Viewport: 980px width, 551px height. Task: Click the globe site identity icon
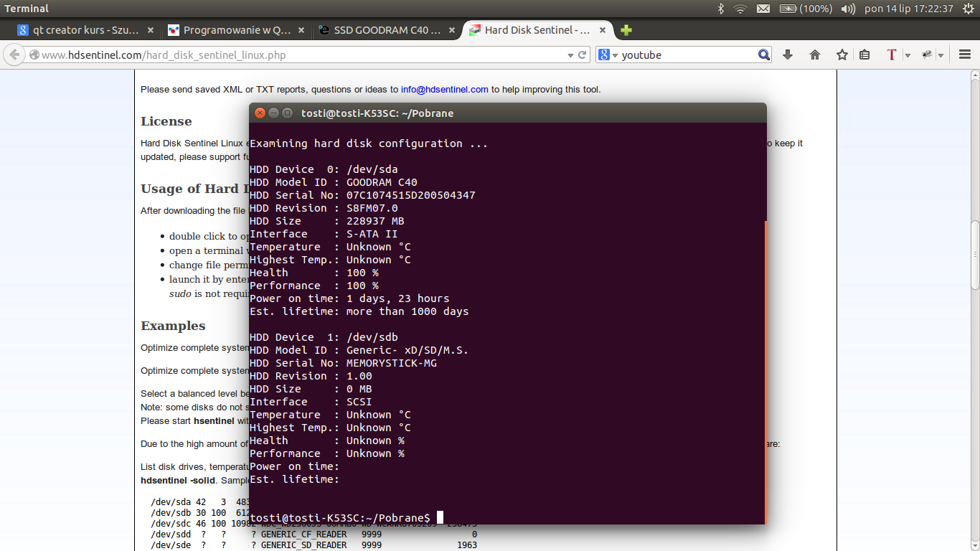pyautogui.click(x=34, y=55)
